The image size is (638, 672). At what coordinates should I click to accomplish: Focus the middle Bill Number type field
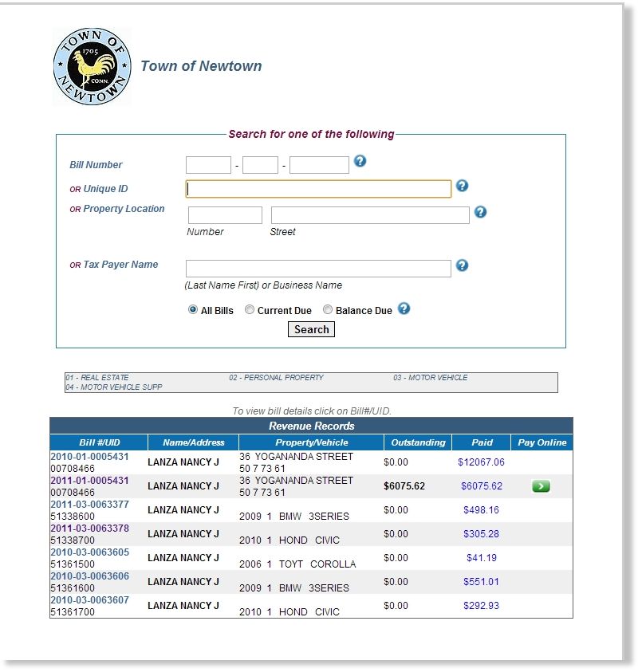tap(260, 165)
